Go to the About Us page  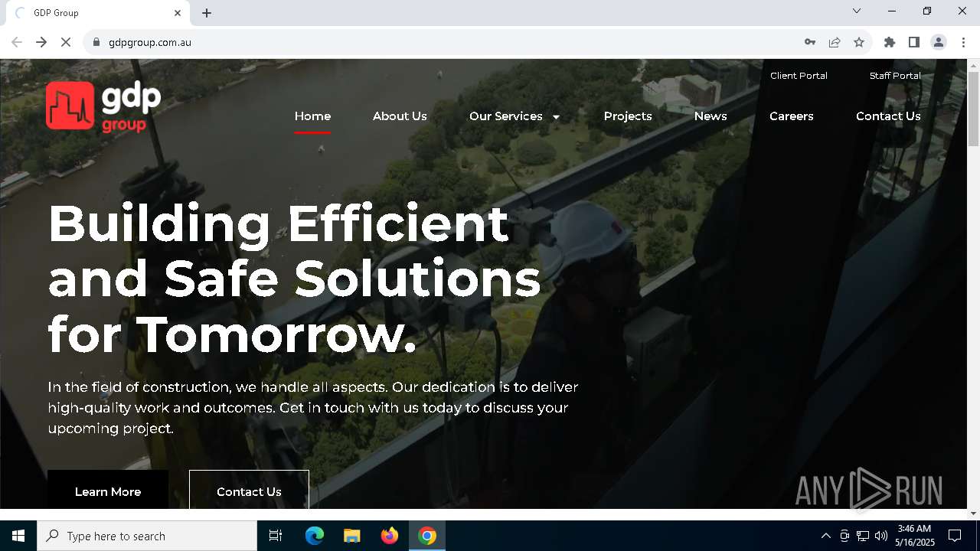[x=400, y=116]
